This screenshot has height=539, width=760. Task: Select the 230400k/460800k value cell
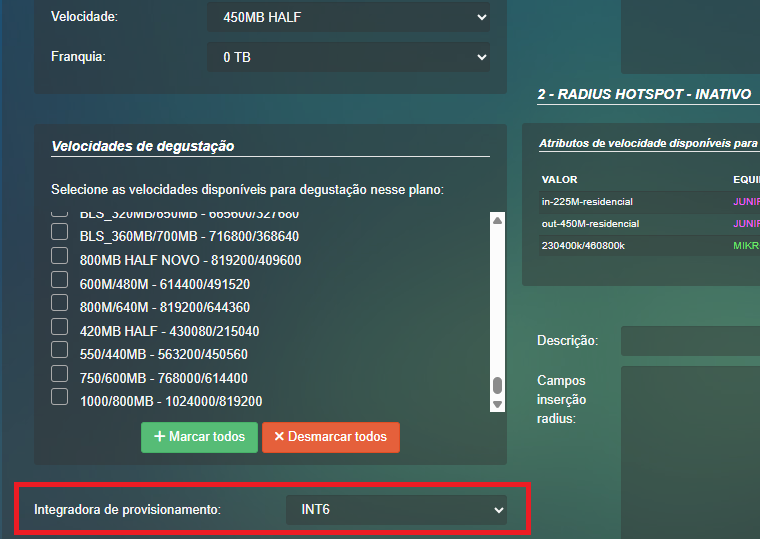click(x=583, y=246)
